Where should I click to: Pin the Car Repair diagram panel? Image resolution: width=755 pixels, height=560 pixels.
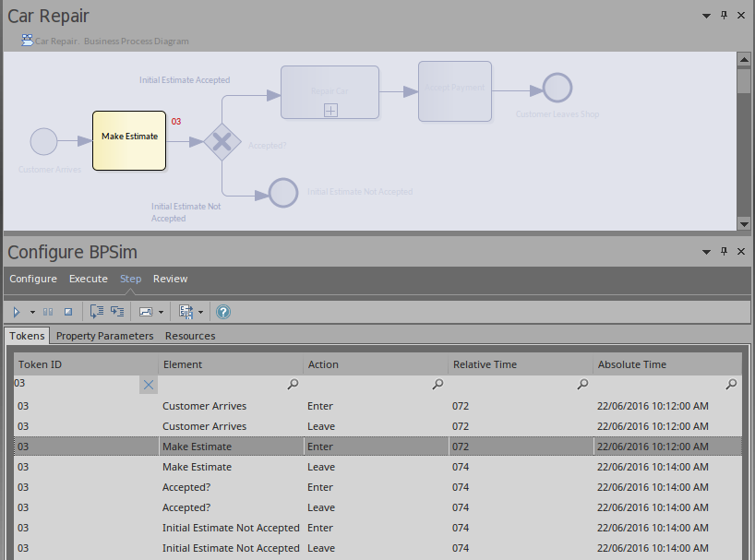725,16
